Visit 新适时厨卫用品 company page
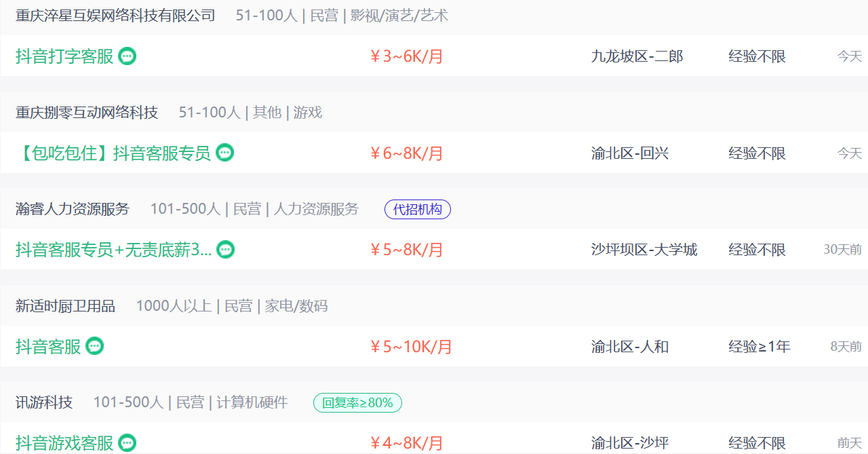868x454 pixels. click(66, 306)
